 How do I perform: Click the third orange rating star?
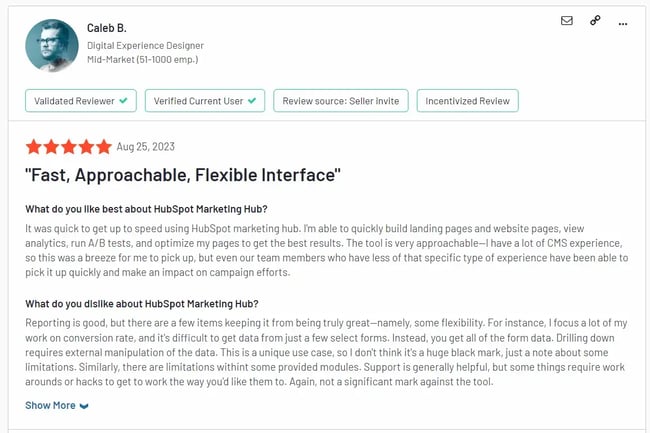coord(69,147)
